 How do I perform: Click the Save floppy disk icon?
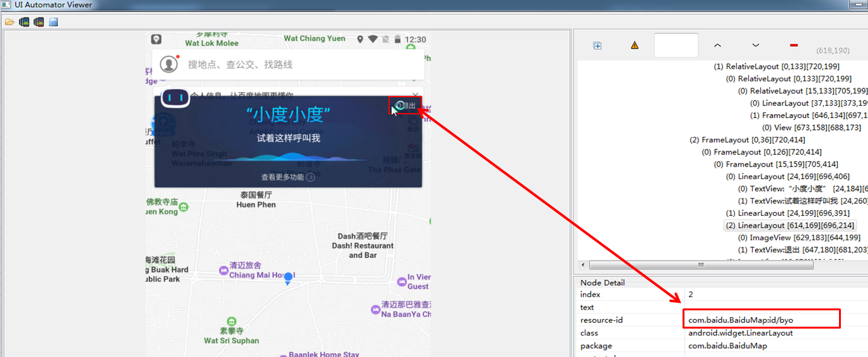(54, 22)
